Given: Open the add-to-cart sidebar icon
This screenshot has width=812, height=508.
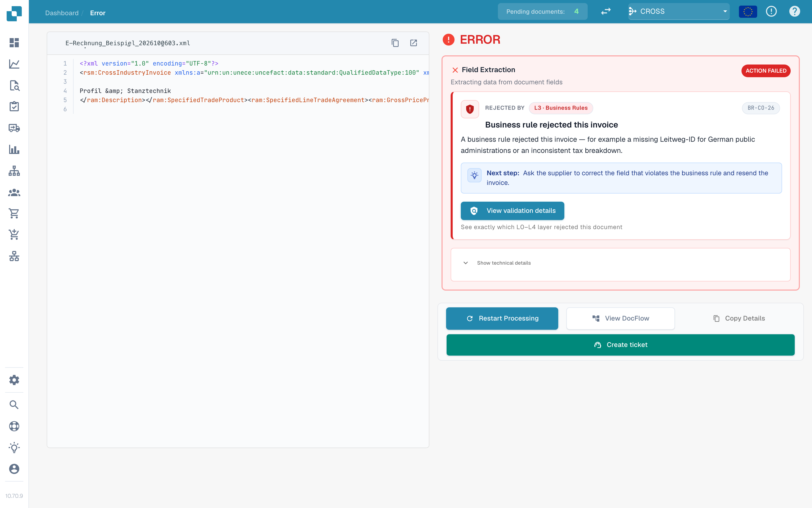Looking at the screenshot, I should [x=14, y=234].
